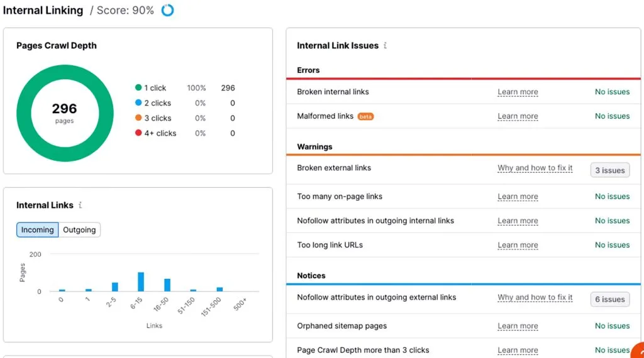Viewport: 644px width, 358px height.
Task: Click the green 1 click legend dot
Action: [x=138, y=87]
